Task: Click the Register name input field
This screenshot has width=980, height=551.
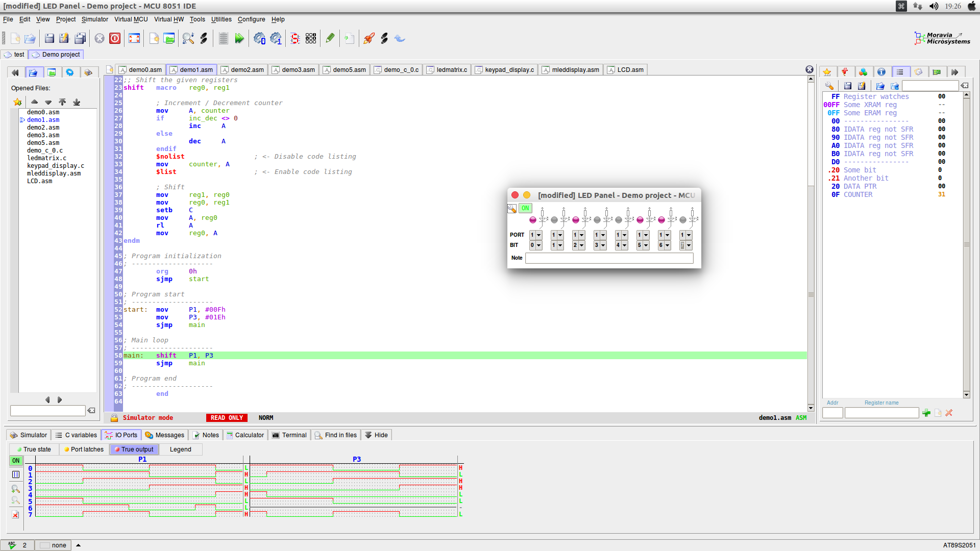Action: pyautogui.click(x=881, y=413)
